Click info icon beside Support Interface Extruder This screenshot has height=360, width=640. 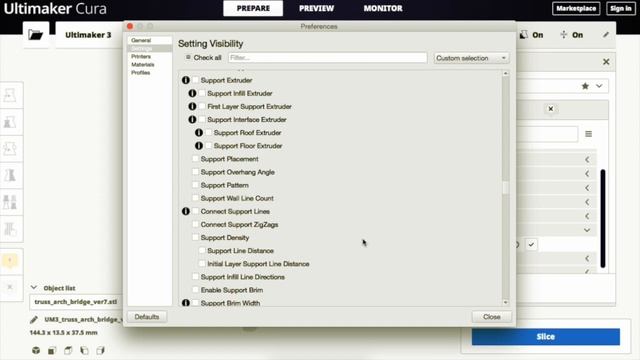192,119
